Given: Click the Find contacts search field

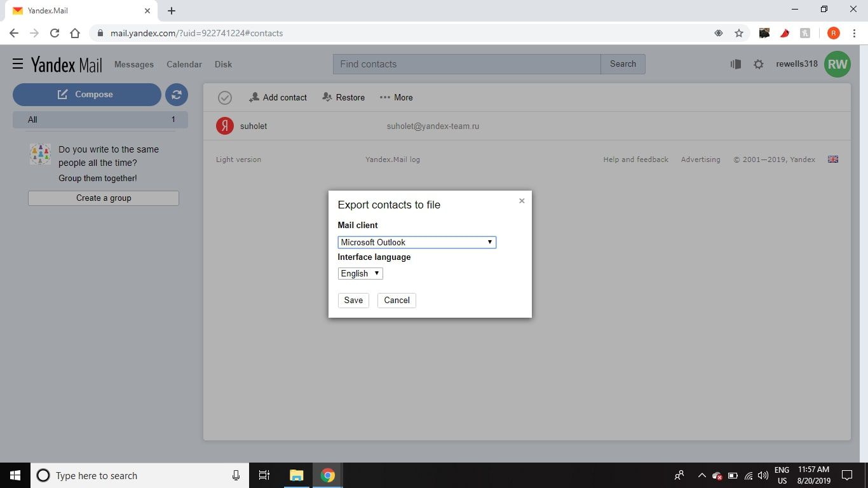Looking at the screenshot, I should tap(466, 64).
